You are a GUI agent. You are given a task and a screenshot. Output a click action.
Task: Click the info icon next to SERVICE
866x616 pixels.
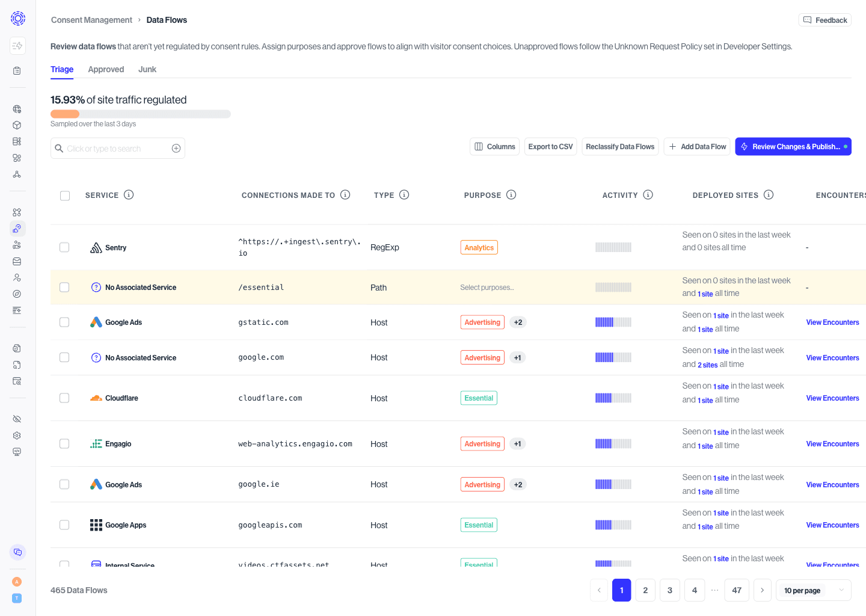coord(129,195)
